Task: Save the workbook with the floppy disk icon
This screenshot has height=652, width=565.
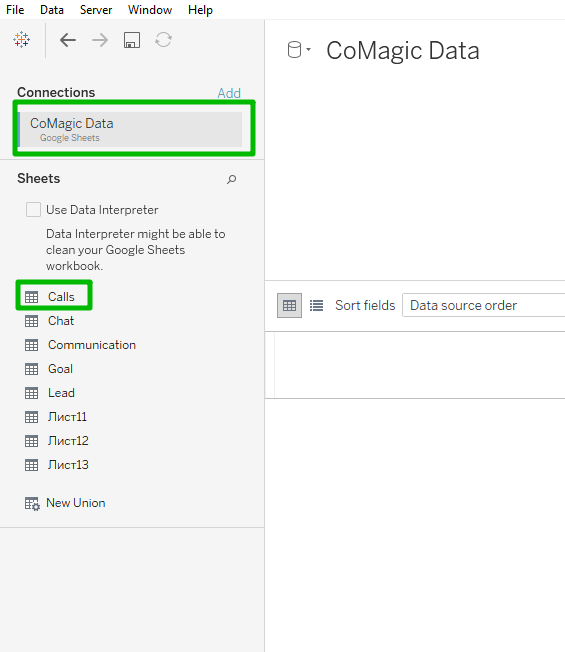Action: 132,40
